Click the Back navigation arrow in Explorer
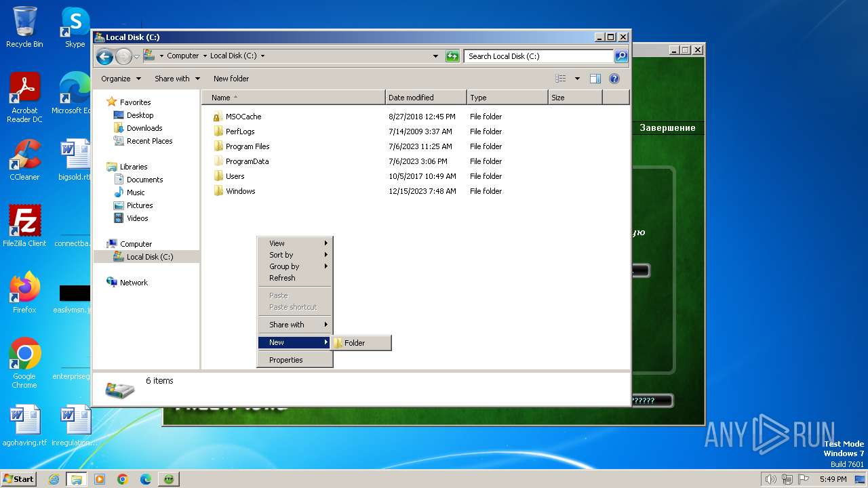Screen dimensions: 868x488 104,56
